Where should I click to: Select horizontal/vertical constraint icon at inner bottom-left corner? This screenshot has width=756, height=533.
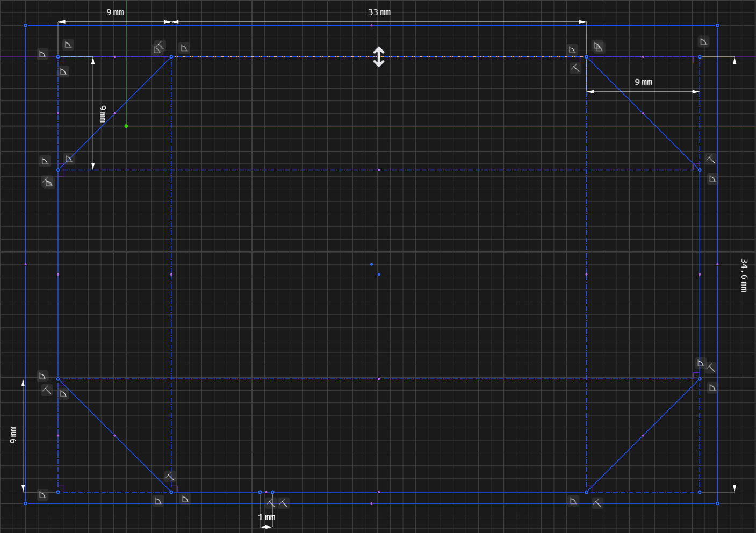tap(42, 494)
